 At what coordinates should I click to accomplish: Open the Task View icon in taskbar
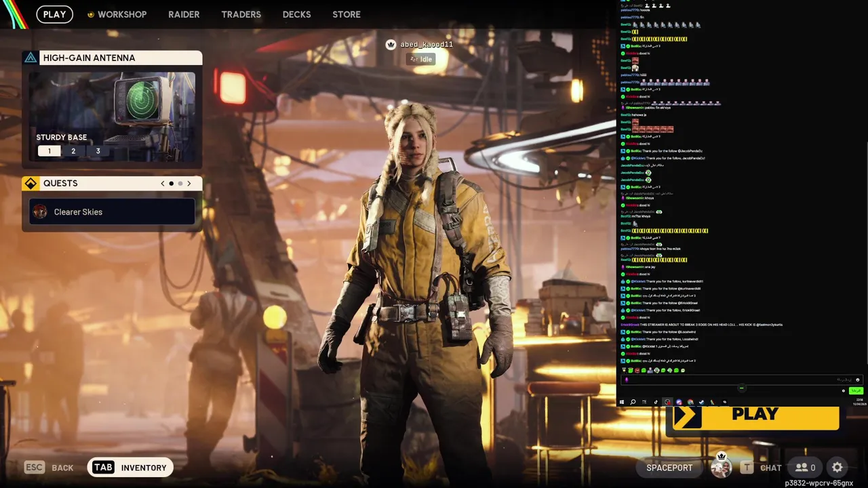(644, 402)
